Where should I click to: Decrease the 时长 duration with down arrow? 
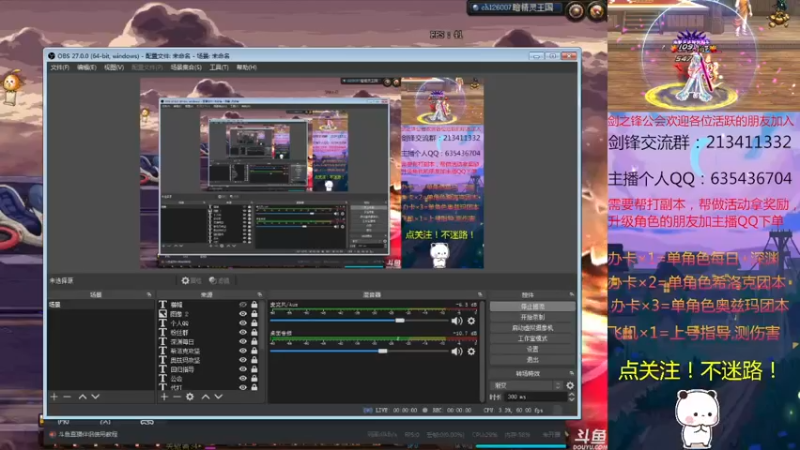[571, 399]
